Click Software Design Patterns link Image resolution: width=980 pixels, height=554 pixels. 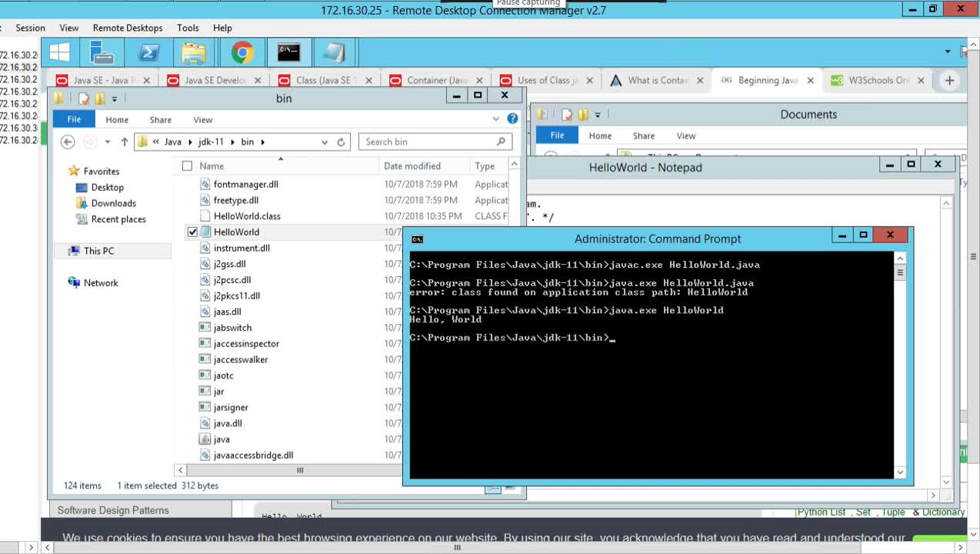[113, 510]
